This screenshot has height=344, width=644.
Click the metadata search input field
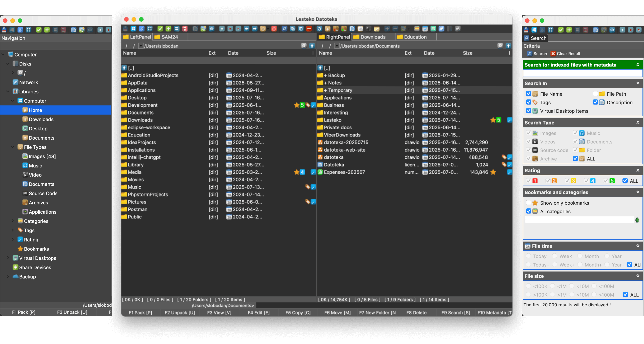coord(583,73)
